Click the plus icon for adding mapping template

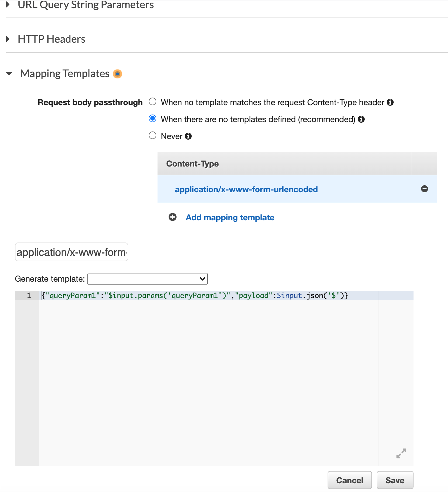click(x=172, y=217)
